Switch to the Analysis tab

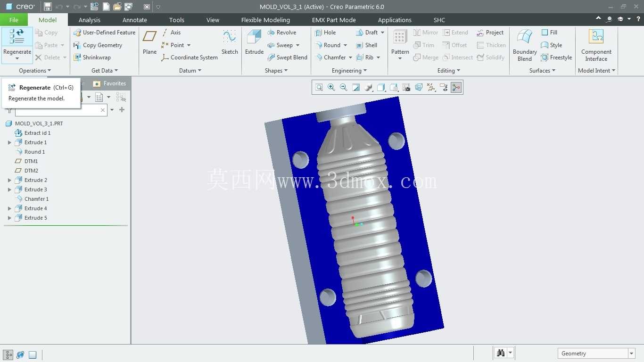click(90, 20)
